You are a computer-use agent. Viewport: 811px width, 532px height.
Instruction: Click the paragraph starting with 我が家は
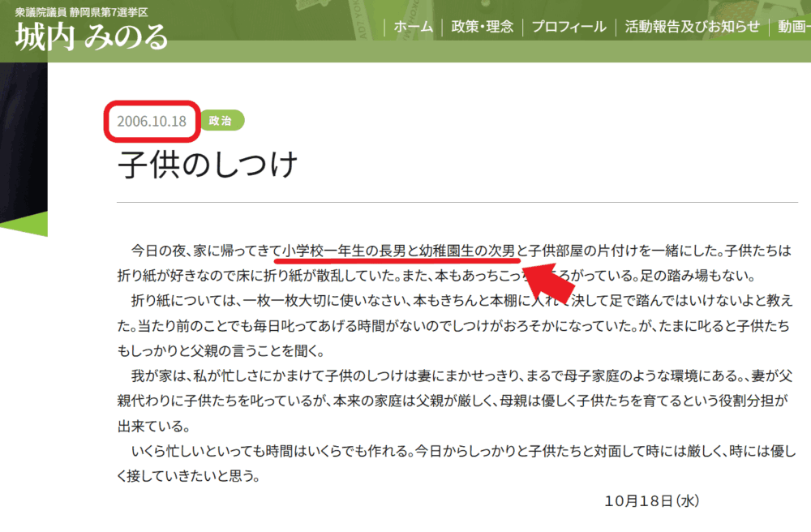454,401
